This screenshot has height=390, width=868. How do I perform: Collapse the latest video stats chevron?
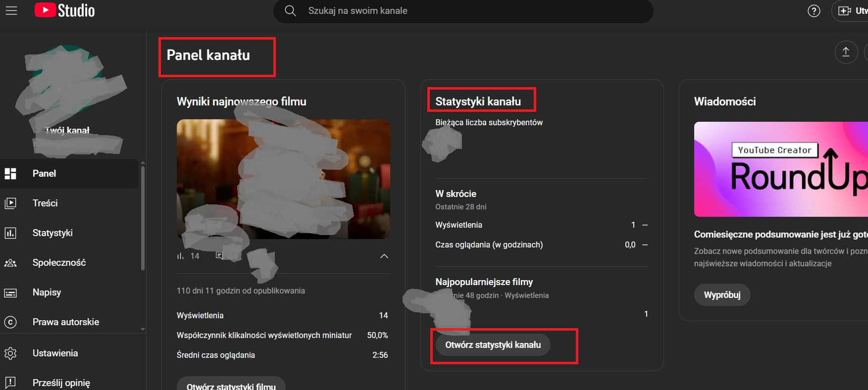click(x=384, y=256)
